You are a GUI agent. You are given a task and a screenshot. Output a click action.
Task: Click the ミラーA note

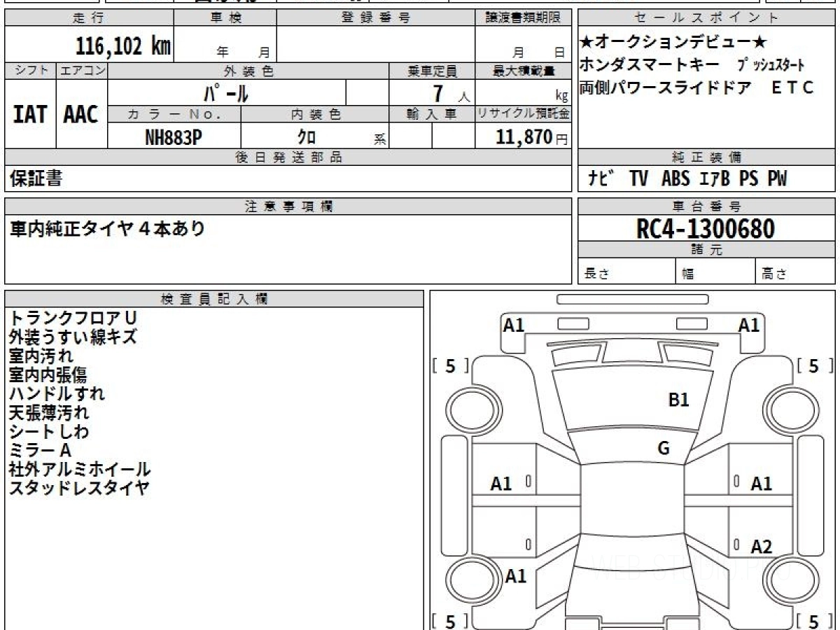point(40,451)
